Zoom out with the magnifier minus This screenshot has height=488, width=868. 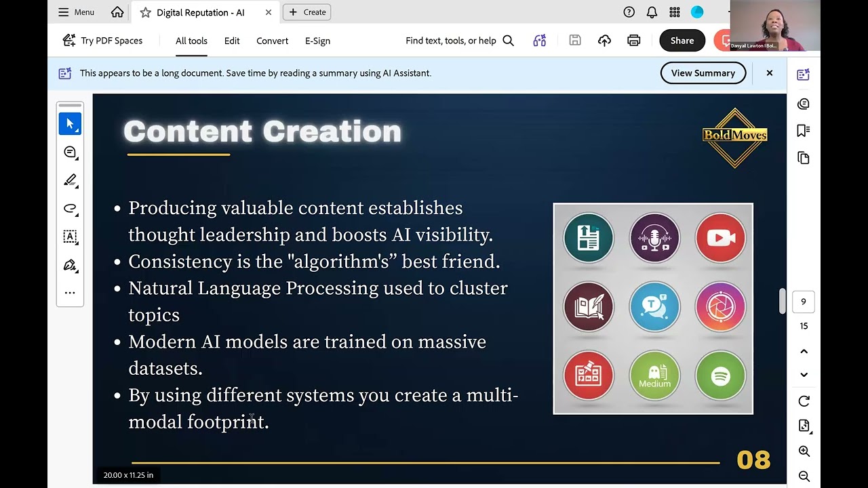pos(804,476)
